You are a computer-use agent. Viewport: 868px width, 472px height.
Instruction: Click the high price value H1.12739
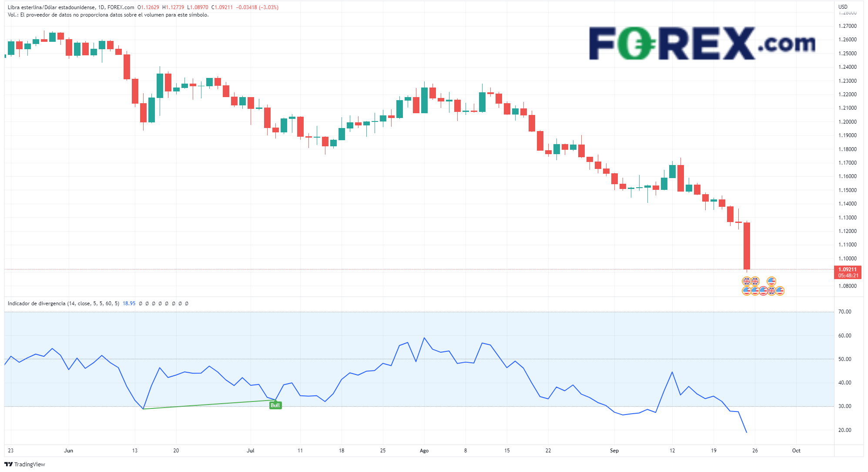pyautogui.click(x=173, y=7)
